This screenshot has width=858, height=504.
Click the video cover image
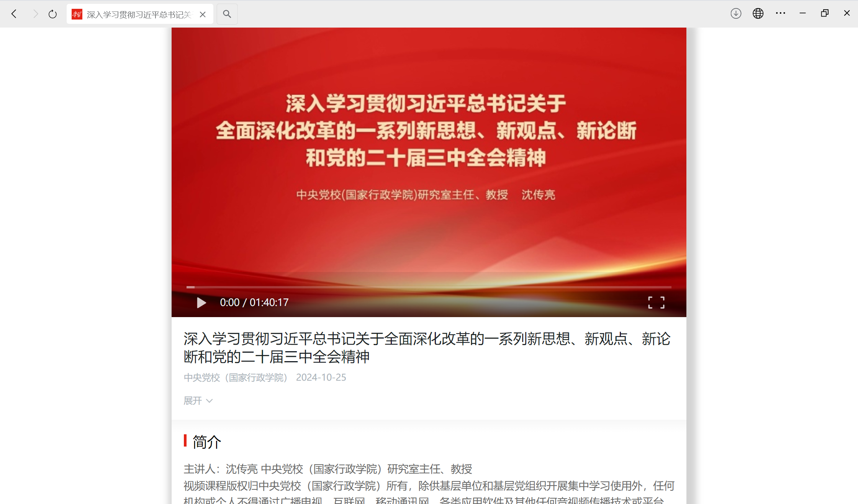[429, 153]
